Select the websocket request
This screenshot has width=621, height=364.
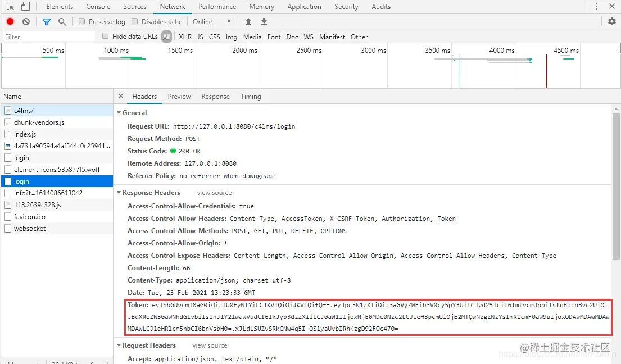[x=57, y=228]
